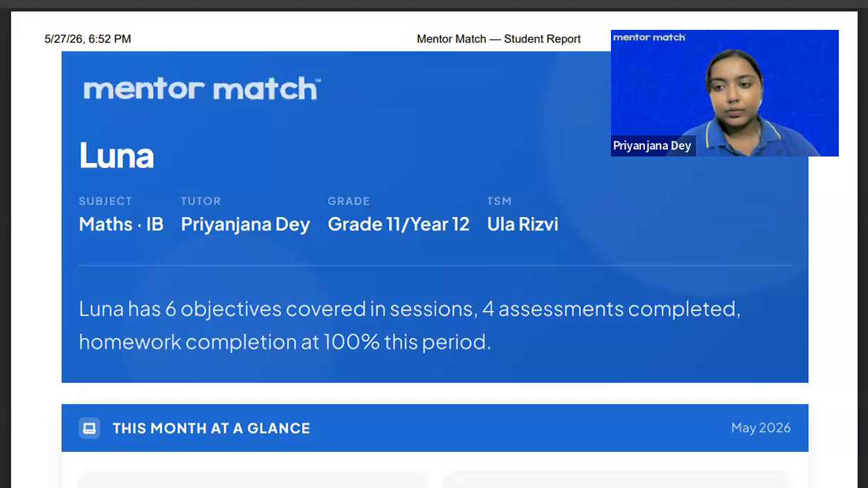Click the mentor match watermark on video tile
Screen dimensions: 868x488
(649, 37)
